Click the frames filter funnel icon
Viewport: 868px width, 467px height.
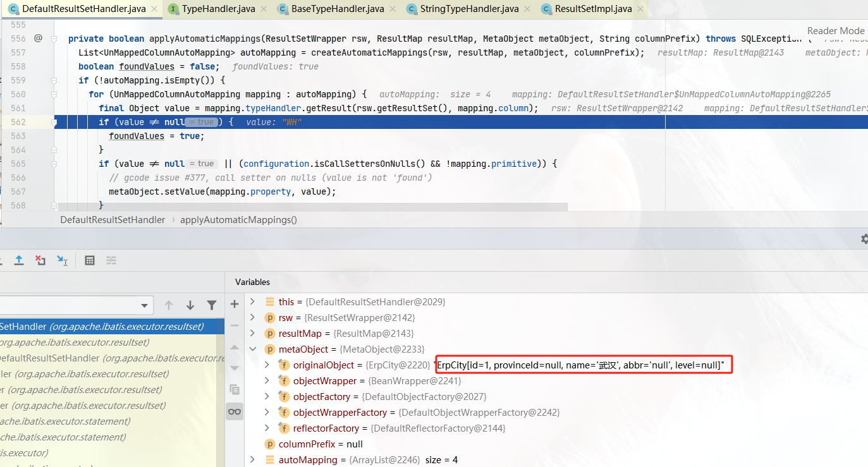pyautogui.click(x=212, y=306)
